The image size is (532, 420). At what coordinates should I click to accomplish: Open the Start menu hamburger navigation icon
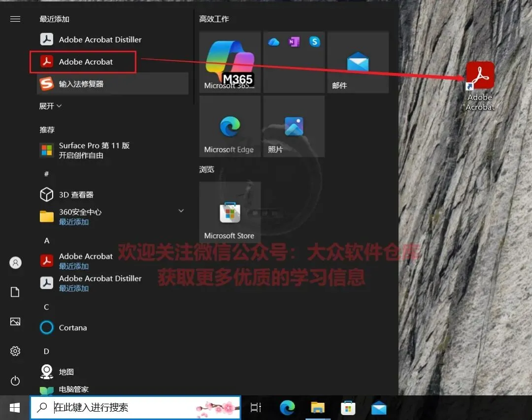click(x=15, y=19)
